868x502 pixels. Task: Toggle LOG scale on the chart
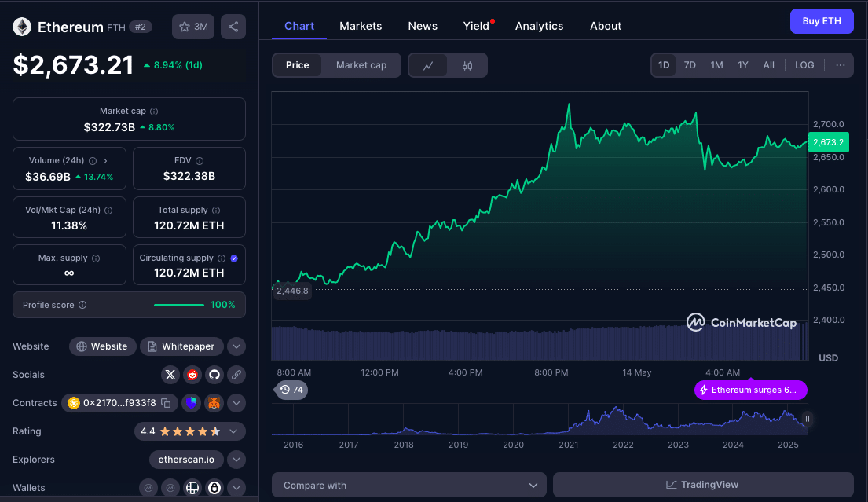click(x=804, y=65)
